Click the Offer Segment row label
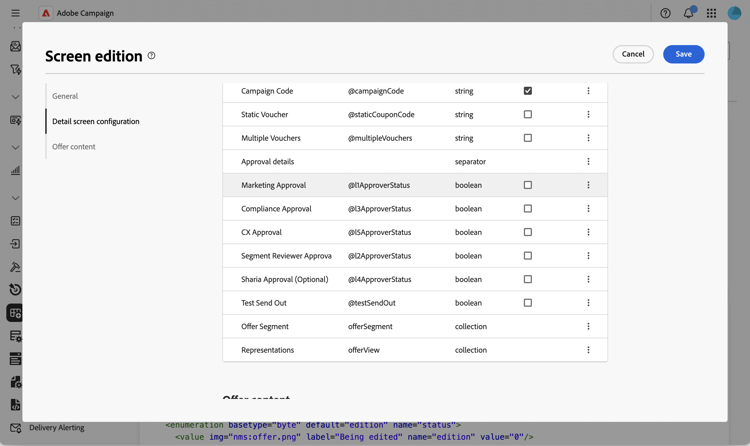This screenshot has width=750, height=446. point(265,326)
